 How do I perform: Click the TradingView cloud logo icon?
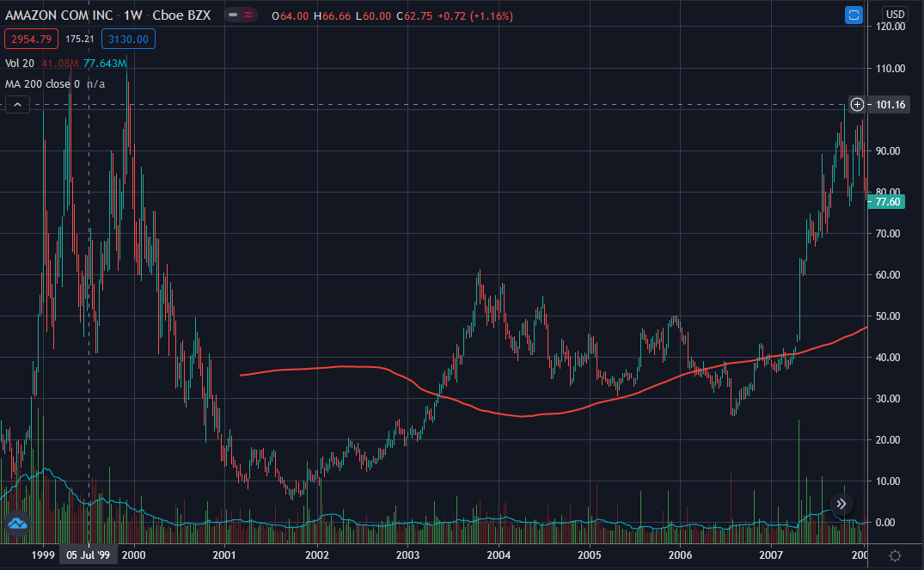pyautogui.click(x=15, y=524)
